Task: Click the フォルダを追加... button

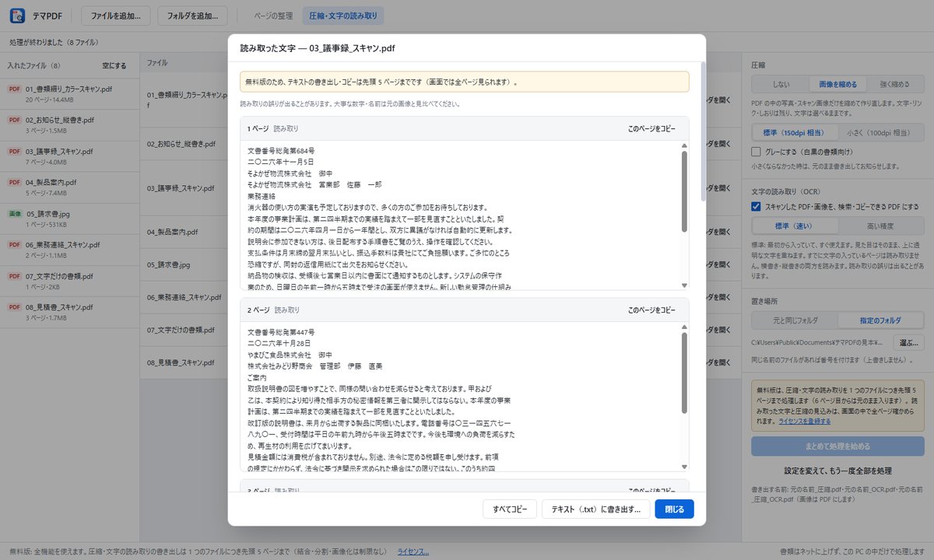Action: pyautogui.click(x=192, y=16)
